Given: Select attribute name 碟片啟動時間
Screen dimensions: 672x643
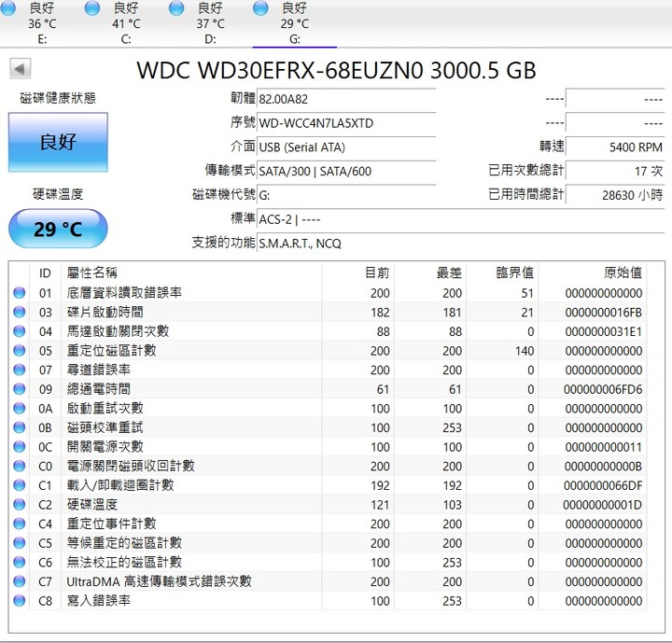Looking at the screenshot, I should point(105,312).
